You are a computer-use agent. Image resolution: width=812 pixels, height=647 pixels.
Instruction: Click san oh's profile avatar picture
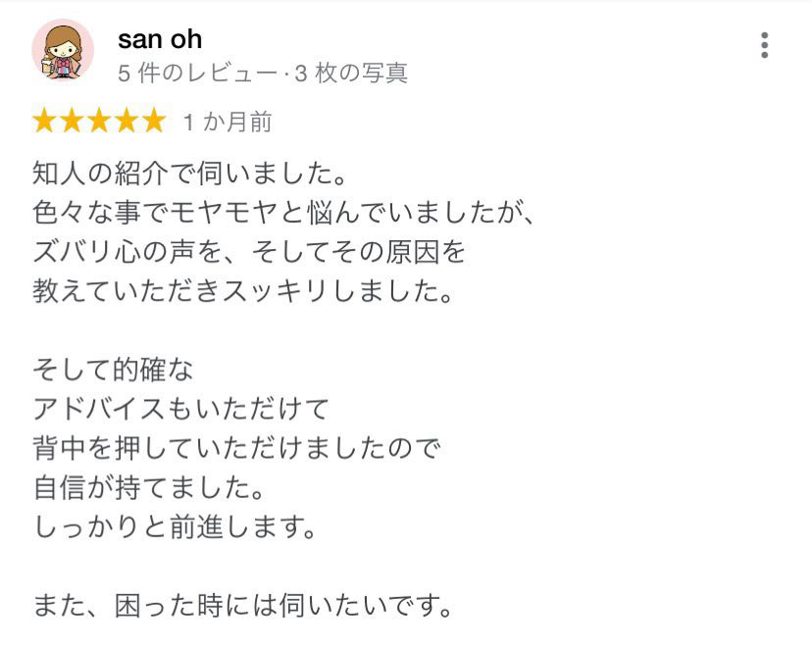(63, 50)
